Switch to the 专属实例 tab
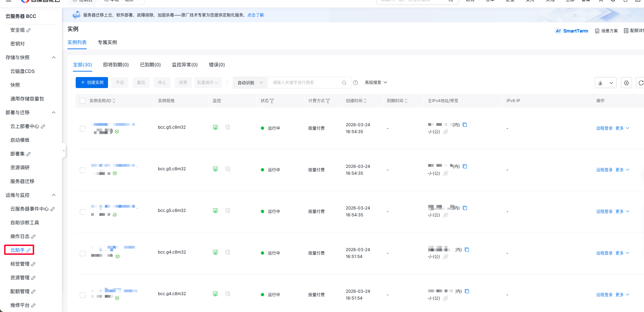This screenshot has width=644, height=312. 107,42
